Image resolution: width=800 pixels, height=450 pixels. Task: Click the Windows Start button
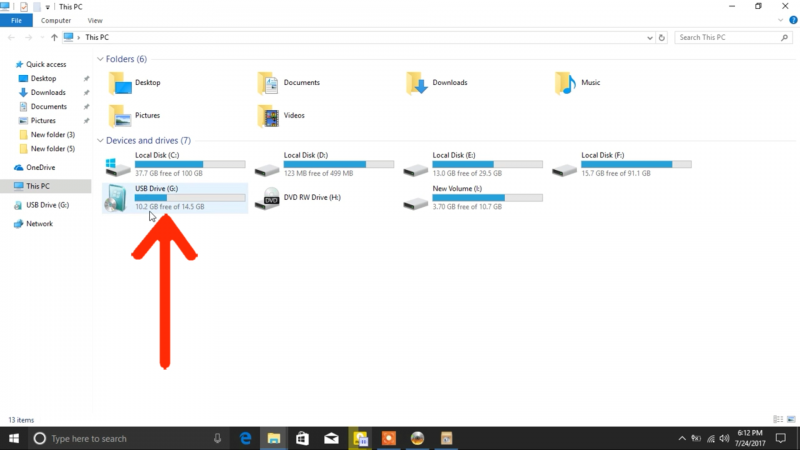coord(14,438)
